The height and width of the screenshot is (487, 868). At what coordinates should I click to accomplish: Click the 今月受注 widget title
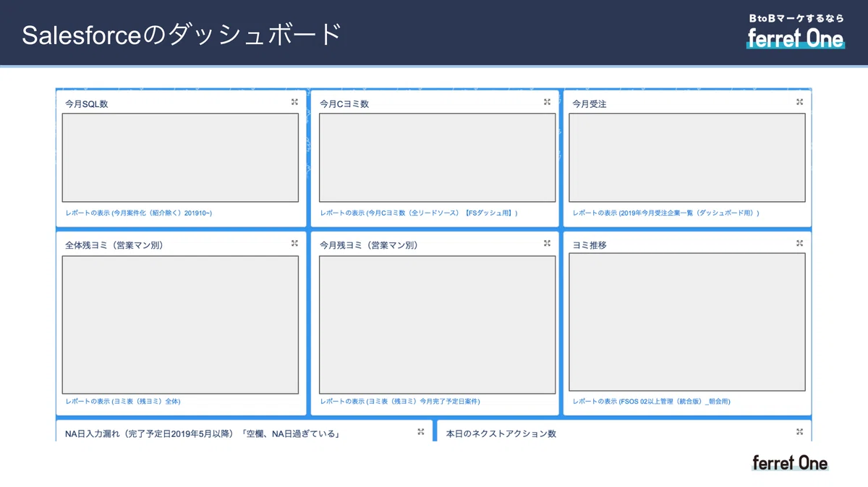(x=589, y=104)
